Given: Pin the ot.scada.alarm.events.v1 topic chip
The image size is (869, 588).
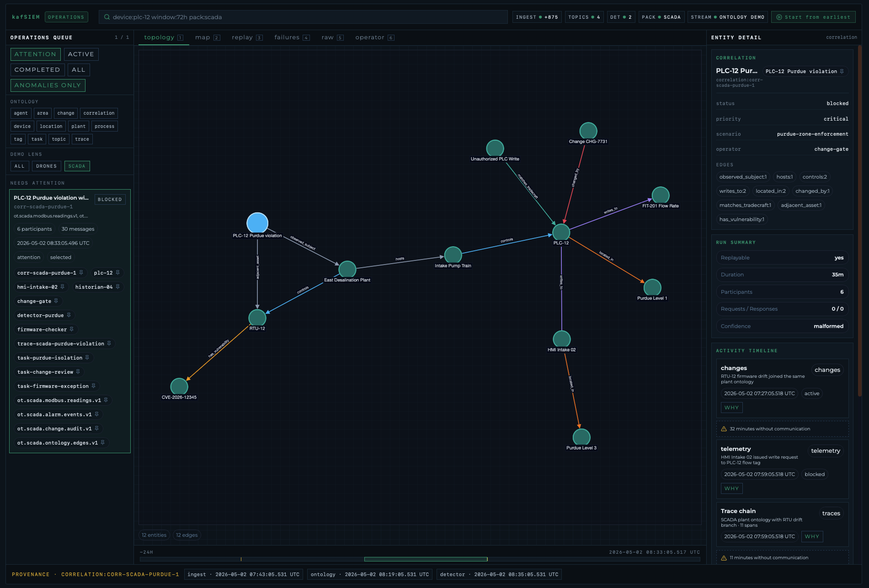Looking at the screenshot, I should point(96,414).
